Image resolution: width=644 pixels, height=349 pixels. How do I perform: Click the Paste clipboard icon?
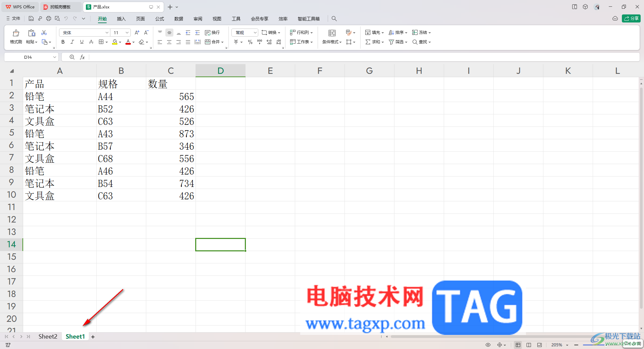(32, 33)
